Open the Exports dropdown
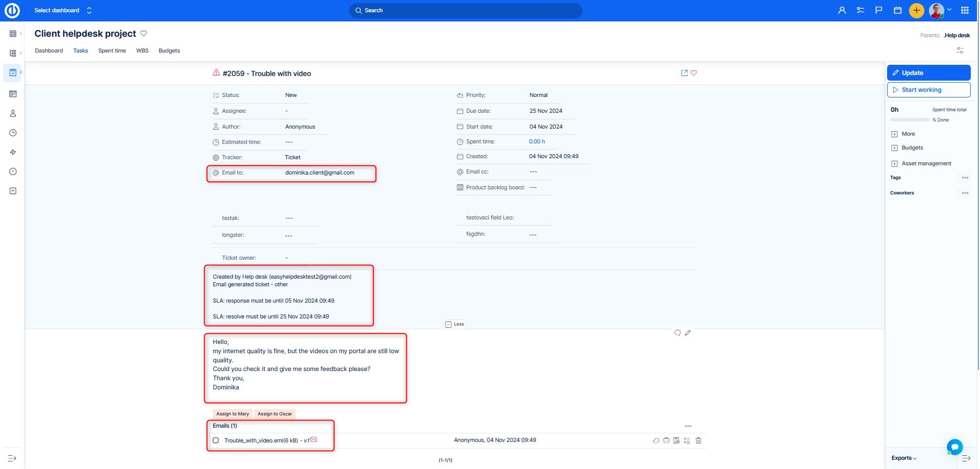Screen dimensions: 980x469 coord(904,458)
